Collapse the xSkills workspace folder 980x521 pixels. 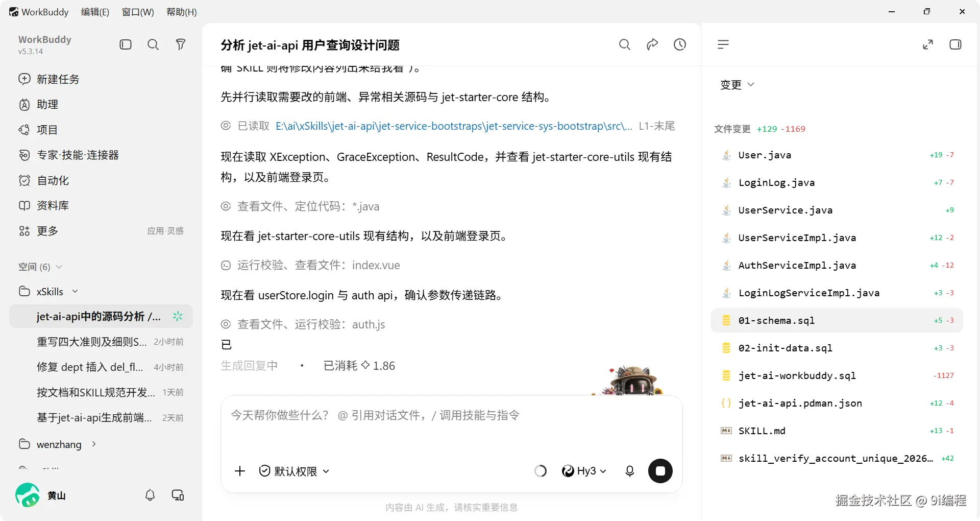(x=49, y=291)
